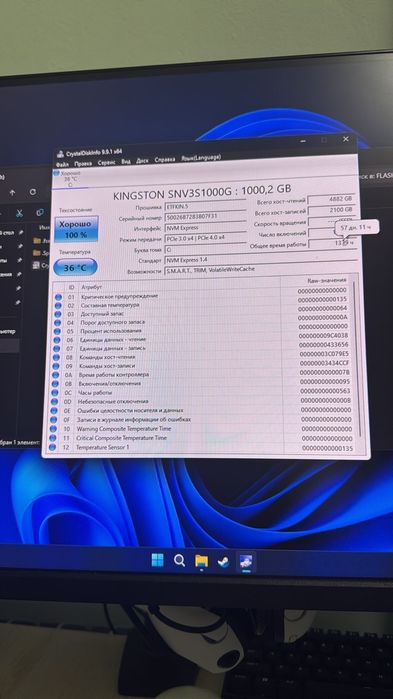Click the CrystalDiskInfo taskbar icon

tap(246, 562)
